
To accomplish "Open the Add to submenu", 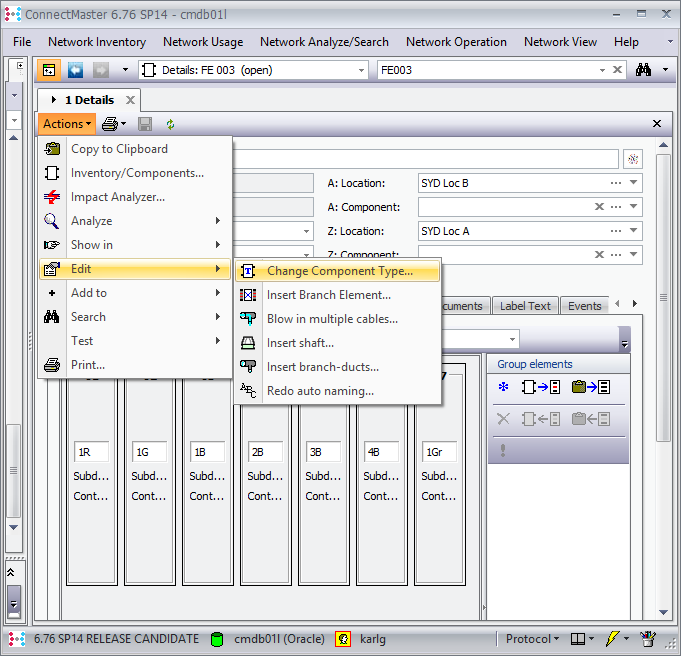I will tap(135, 293).
